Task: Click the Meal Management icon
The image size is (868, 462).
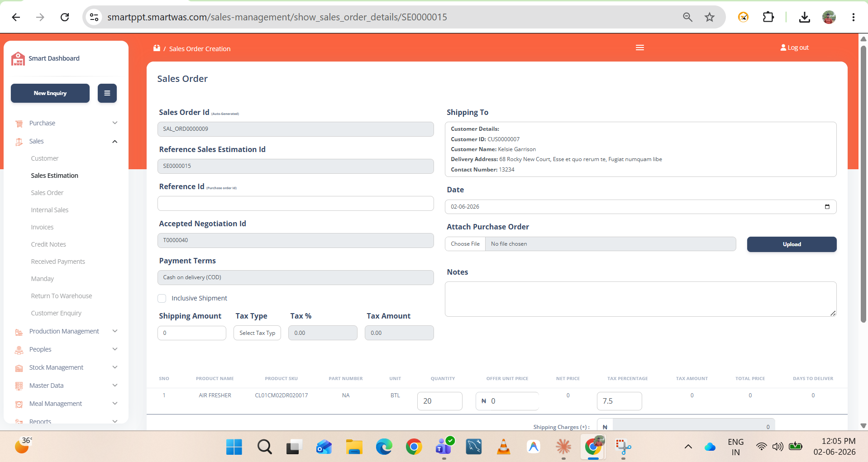Action: point(19,404)
